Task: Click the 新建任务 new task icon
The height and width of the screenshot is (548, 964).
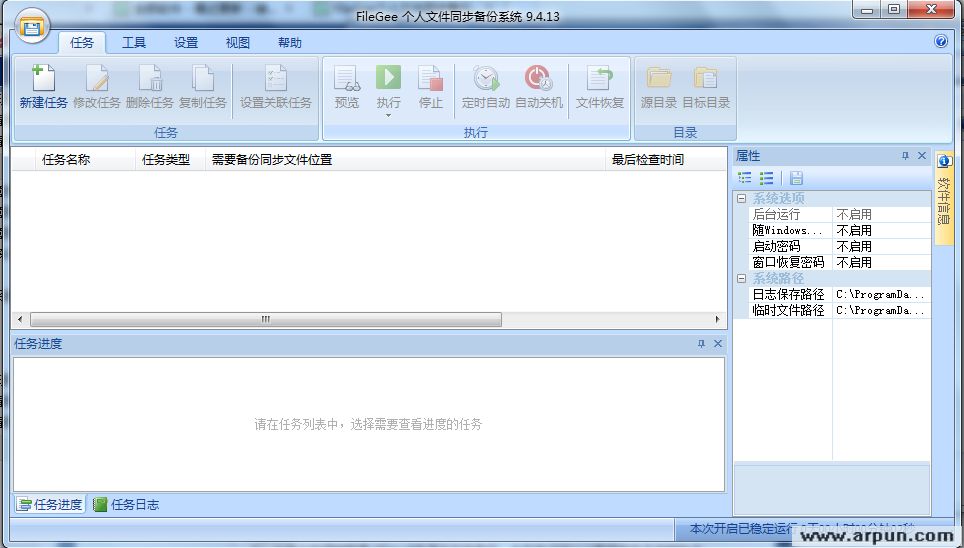Action: pyautogui.click(x=43, y=79)
